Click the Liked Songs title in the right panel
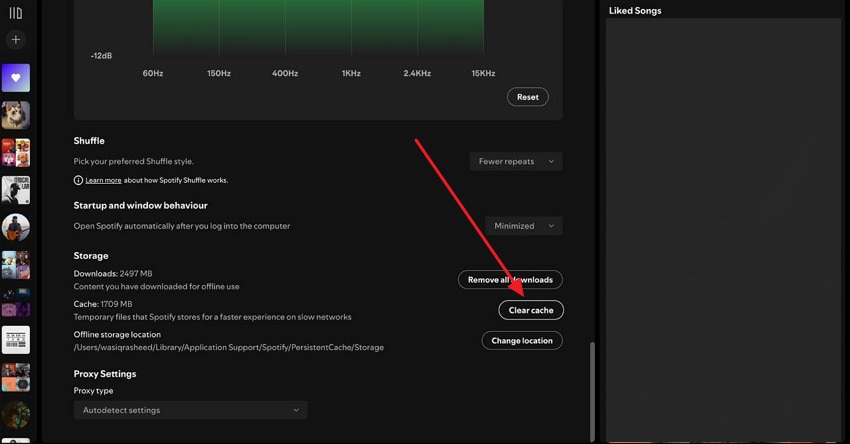 [x=635, y=10]
